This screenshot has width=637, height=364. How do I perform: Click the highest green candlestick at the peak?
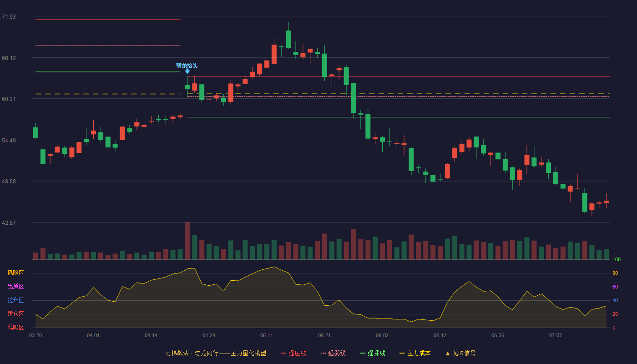[x=288, y=39]
